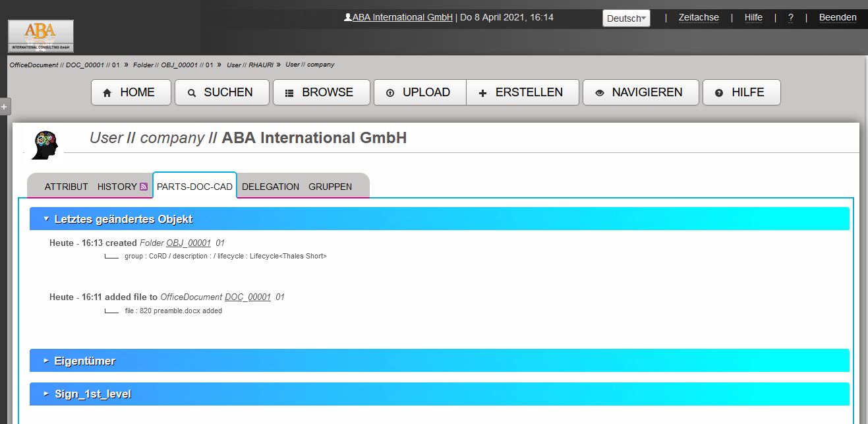Screen dimensions: 868x424
Task: Open the OBJ_00001 folder link in list
Action: (188, 243)
